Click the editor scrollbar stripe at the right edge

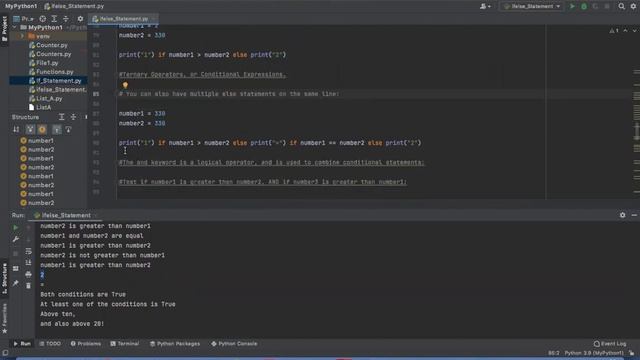click(636, 132)
